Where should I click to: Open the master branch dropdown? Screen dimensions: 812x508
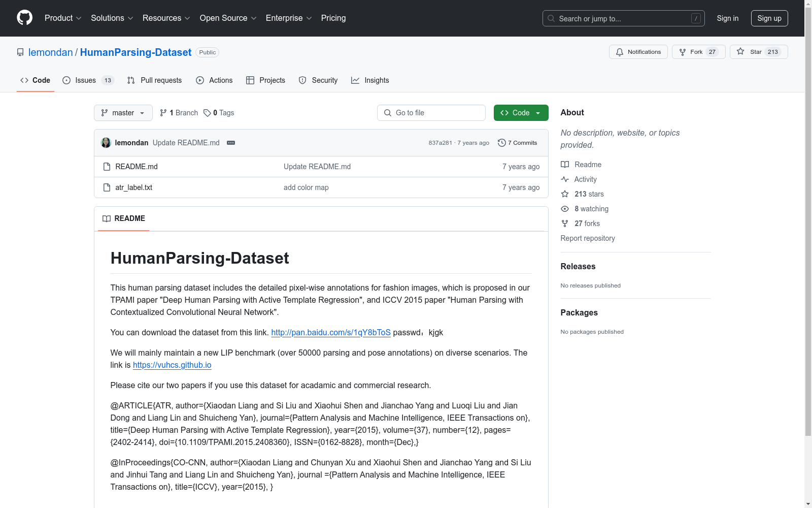click(123, 113)
